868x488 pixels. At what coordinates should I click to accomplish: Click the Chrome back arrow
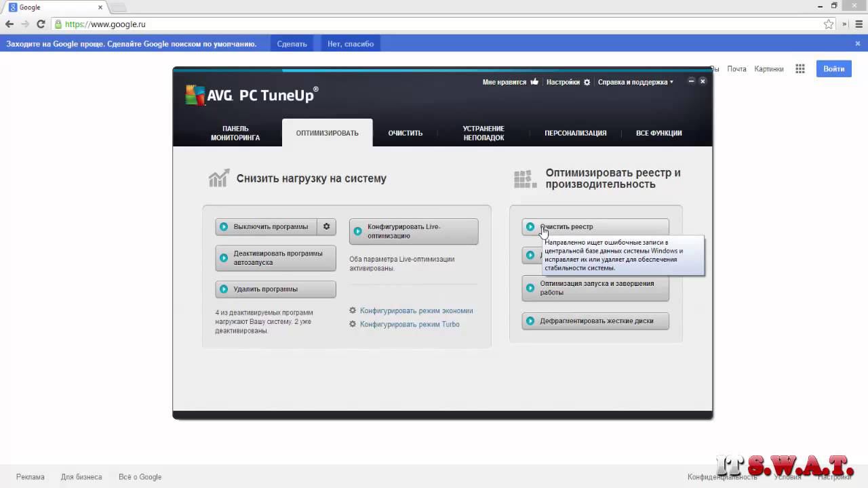coord(9,24)
